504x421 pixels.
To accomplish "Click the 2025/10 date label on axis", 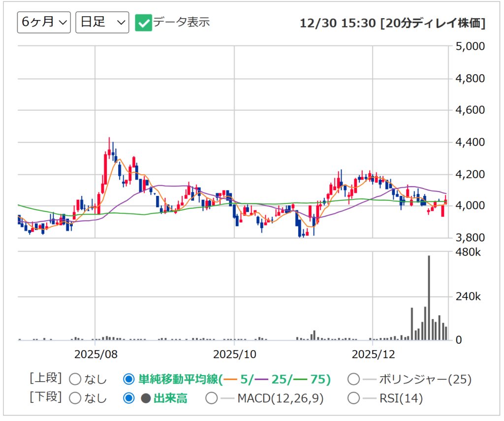I will pyautogui.click(x=234, y=354).
